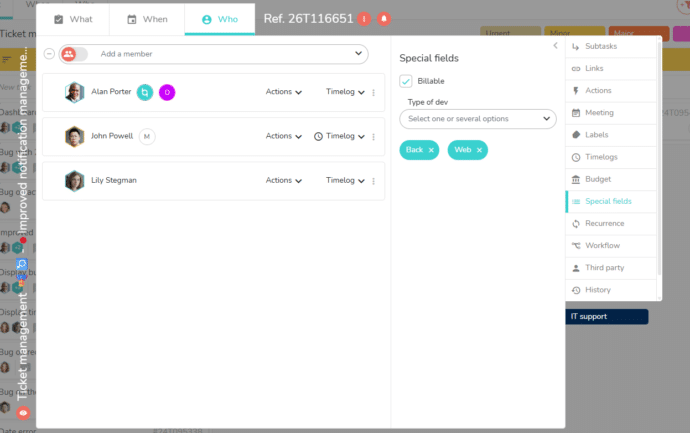690x433 pixels.
Task: Open Workflow in the side menu
Action: coord(611,246)
